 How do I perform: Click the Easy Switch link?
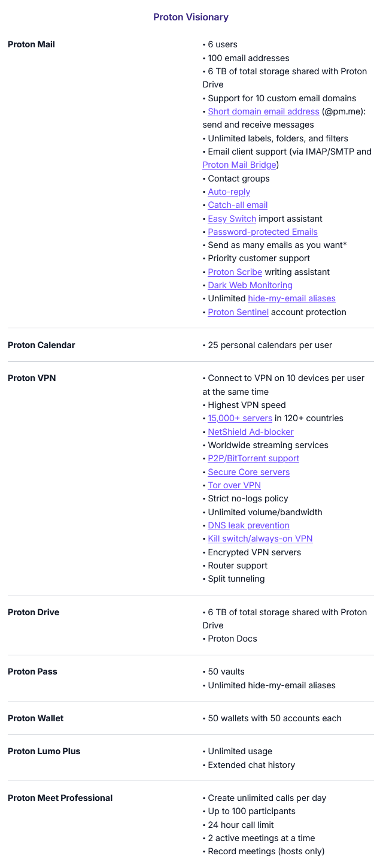pyautogui.click(x=232, y=219)
